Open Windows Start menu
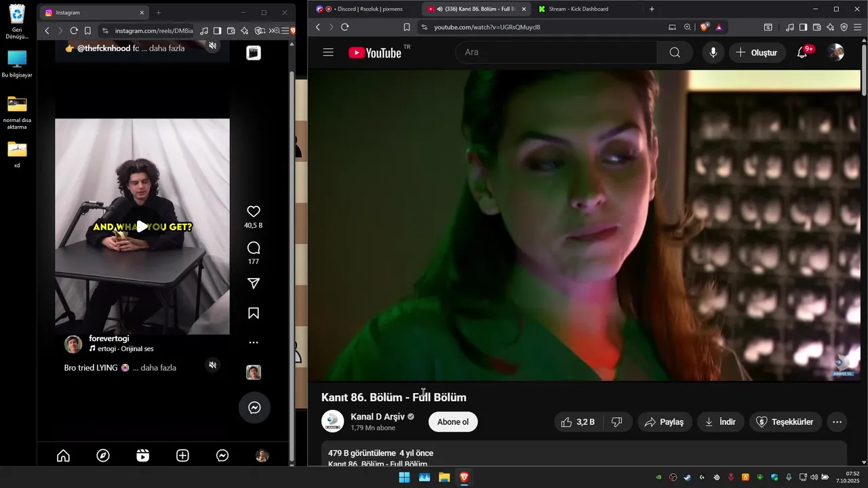This screenshot has width=868, height=488. (x=404, y=477)
